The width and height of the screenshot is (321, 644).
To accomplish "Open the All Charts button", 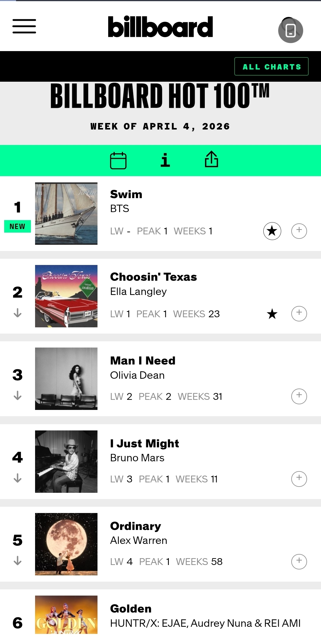I will 271,67.
